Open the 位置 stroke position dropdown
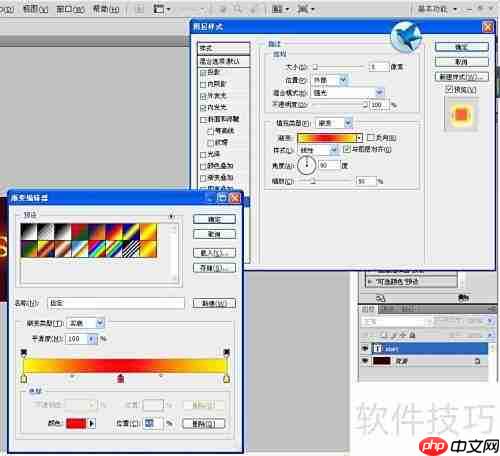This screenshot has width=500, height=456. 343,80
